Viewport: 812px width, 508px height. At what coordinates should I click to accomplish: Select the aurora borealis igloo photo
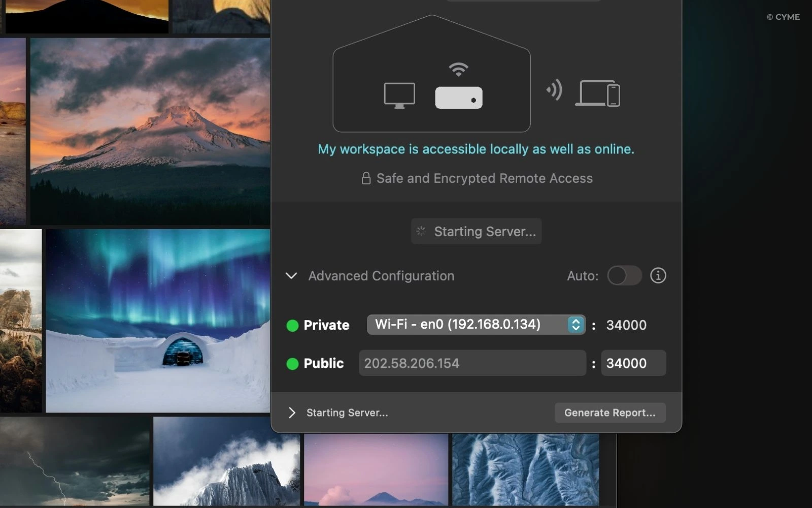(157, 320)
